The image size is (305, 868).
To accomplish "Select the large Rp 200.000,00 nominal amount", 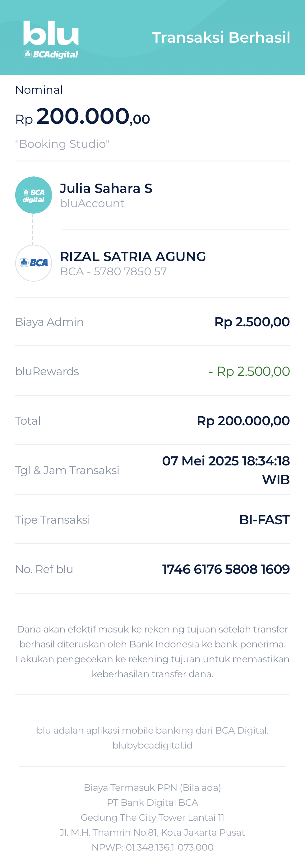I will 83,117.
